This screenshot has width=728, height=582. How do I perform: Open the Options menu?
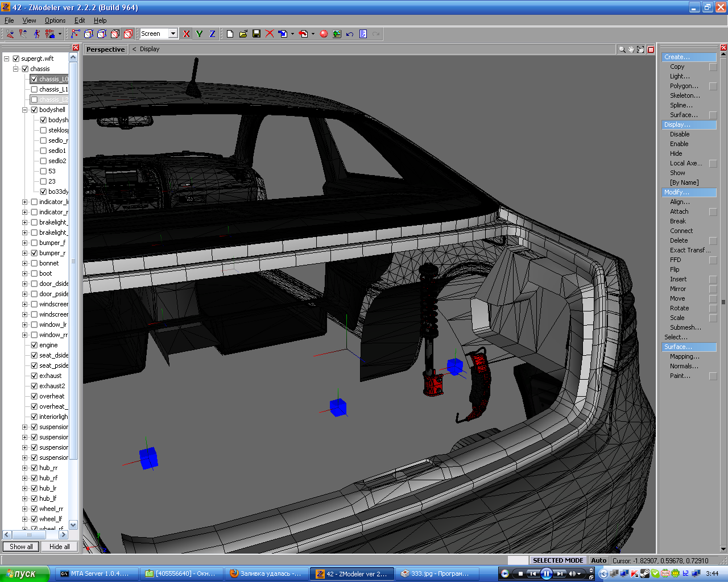click(x=55, y=20)
